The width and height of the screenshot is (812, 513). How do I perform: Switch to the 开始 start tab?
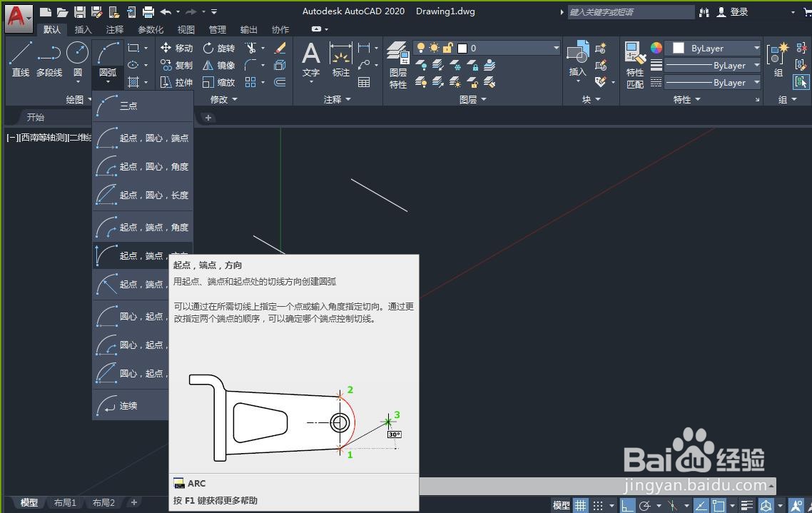point(36,117)
